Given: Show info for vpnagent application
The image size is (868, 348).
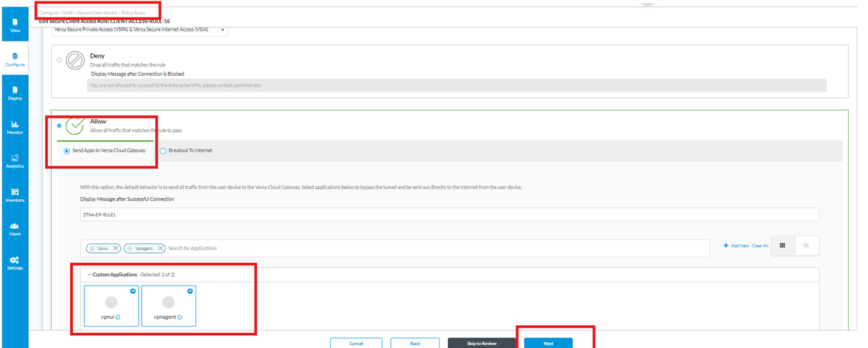Looking at the screenshot, I should click(x=180, y=317).
